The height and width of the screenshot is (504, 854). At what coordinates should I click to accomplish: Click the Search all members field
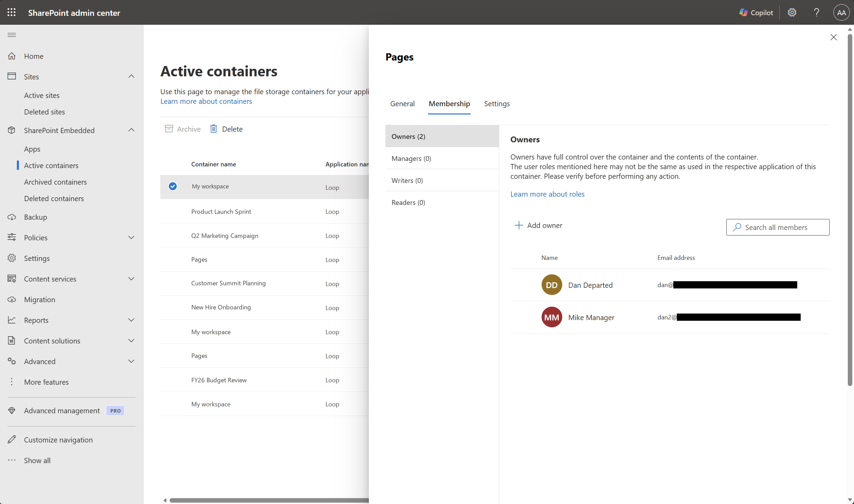[x=778, y=227]
